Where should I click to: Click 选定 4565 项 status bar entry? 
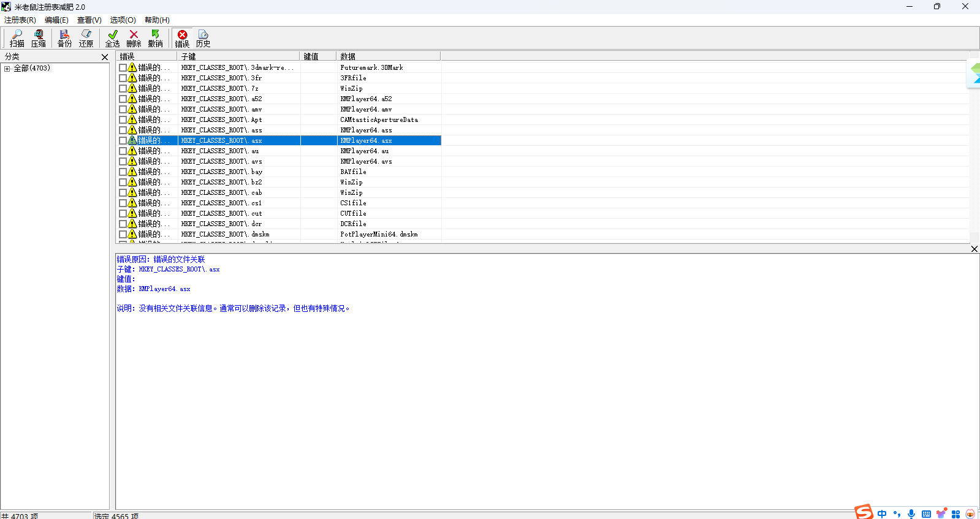click(116, 516)
